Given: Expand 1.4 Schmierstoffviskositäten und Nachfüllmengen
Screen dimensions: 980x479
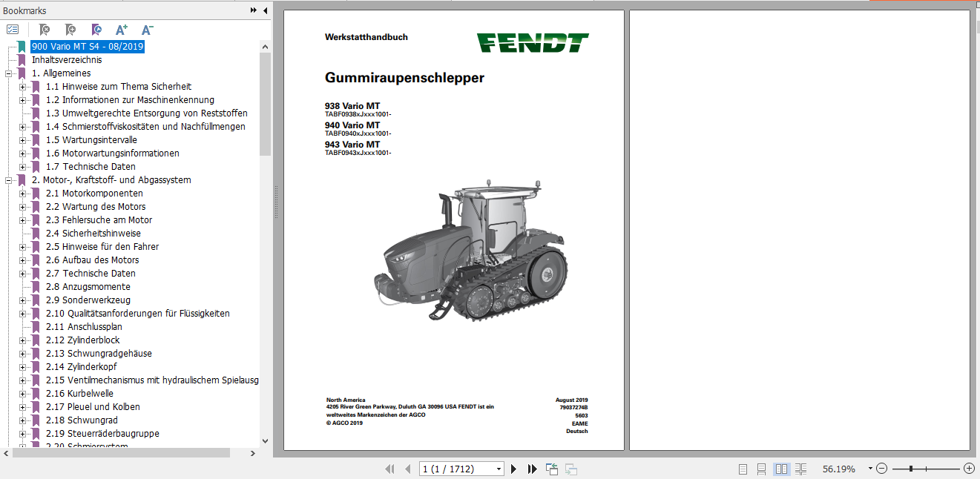Looking at the screenshot, I should (22, 127).
